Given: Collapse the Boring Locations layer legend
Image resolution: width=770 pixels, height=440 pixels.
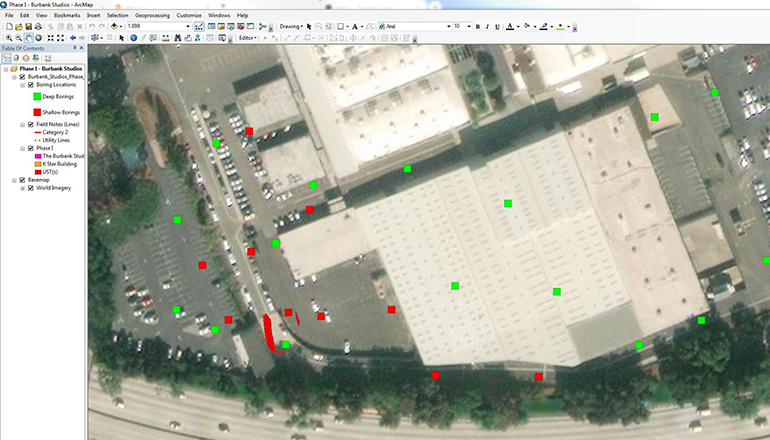Looking at the screenshot, I should point(23,85).
